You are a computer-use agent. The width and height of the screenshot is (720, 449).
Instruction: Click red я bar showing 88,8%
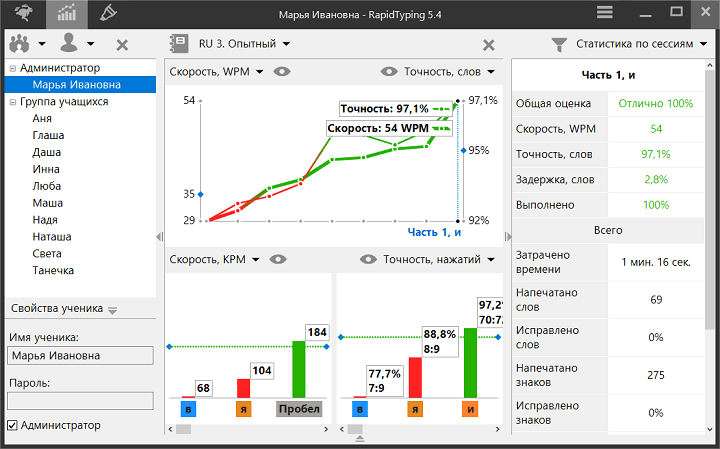point(415,377)
